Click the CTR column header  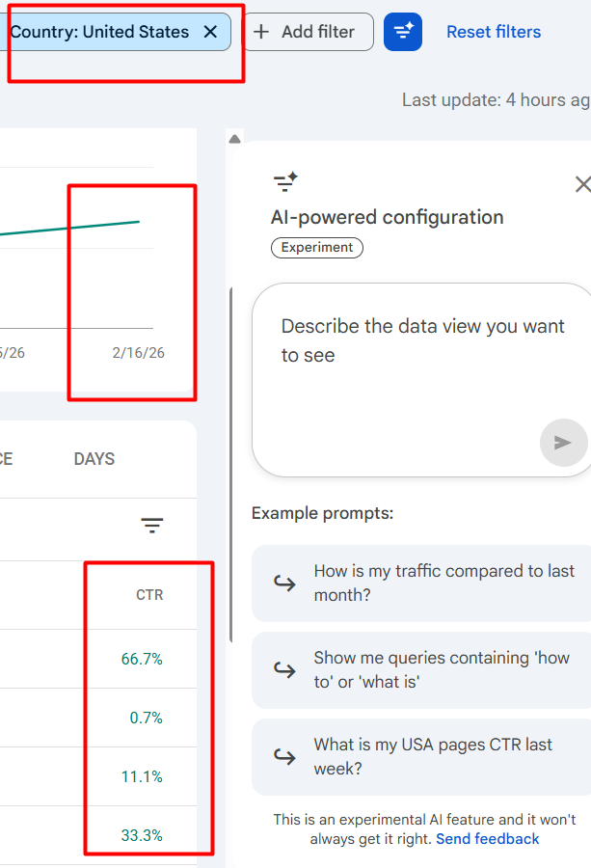click(x=149, y=595)
